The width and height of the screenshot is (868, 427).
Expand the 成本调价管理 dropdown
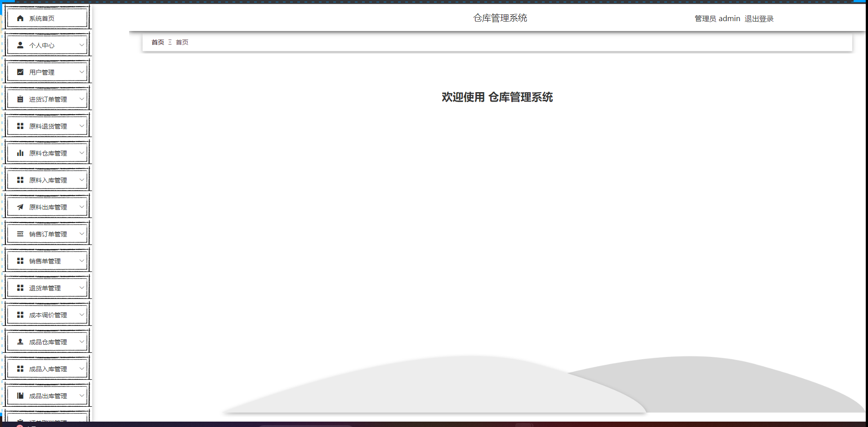point(81,315)
